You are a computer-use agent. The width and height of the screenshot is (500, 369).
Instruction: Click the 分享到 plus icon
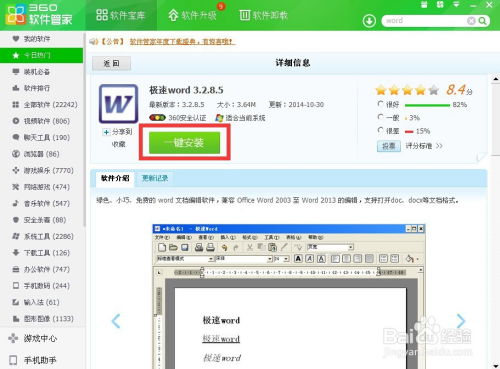[106, 132]
